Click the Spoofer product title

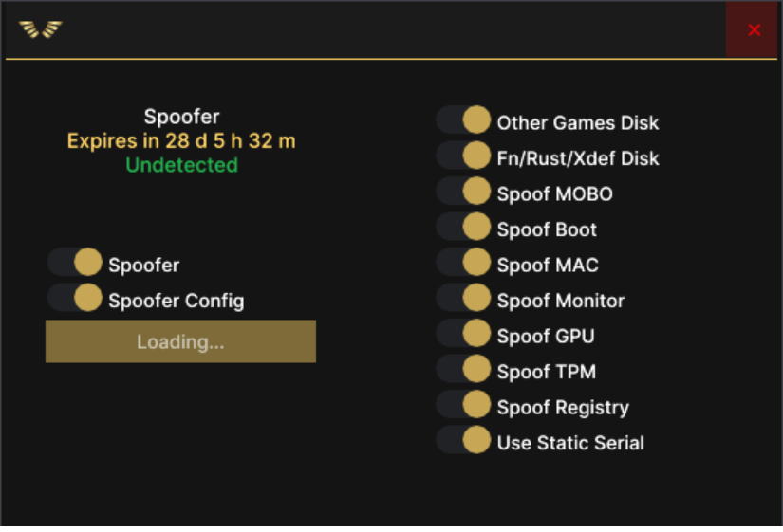tap(181, 117)
